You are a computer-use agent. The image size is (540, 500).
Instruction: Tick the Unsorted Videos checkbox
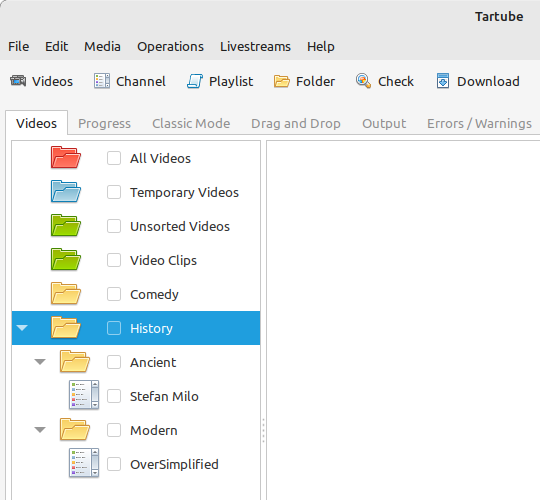[114, 226]
